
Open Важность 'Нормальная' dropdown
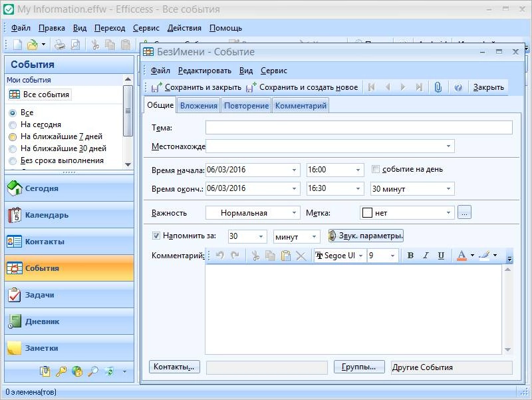point(294,213)
